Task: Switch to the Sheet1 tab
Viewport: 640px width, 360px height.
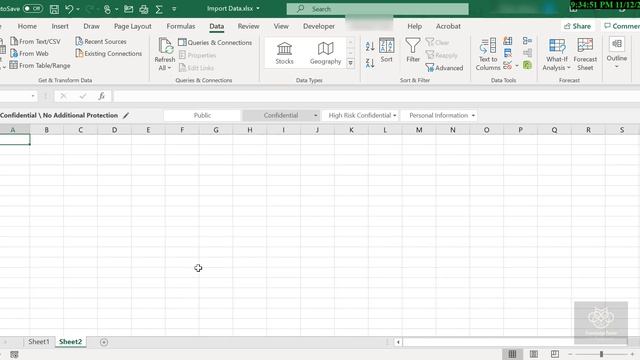Action: tap(39, 342)
